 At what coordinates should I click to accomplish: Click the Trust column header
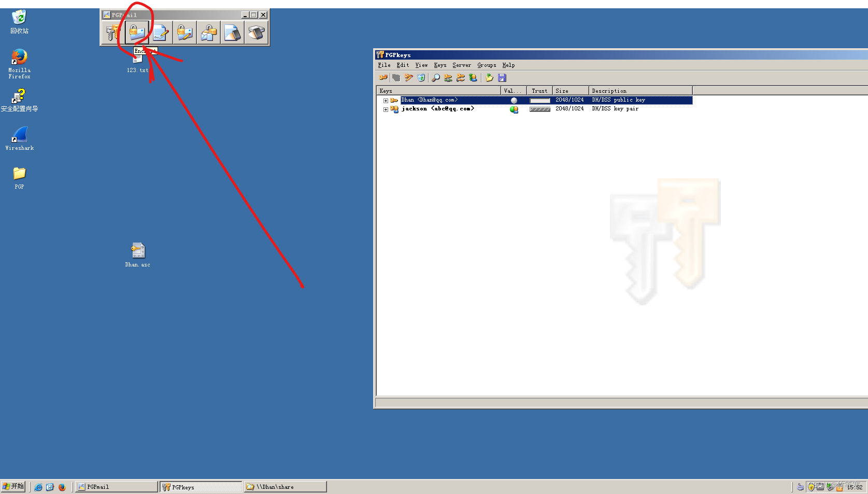pos(539,91)
